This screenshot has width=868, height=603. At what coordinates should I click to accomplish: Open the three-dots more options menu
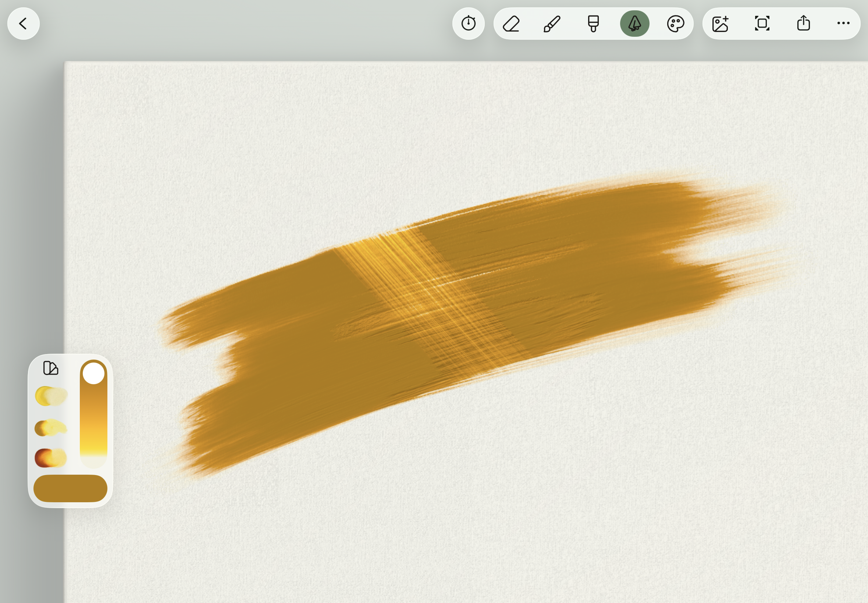tap(843, 24)
